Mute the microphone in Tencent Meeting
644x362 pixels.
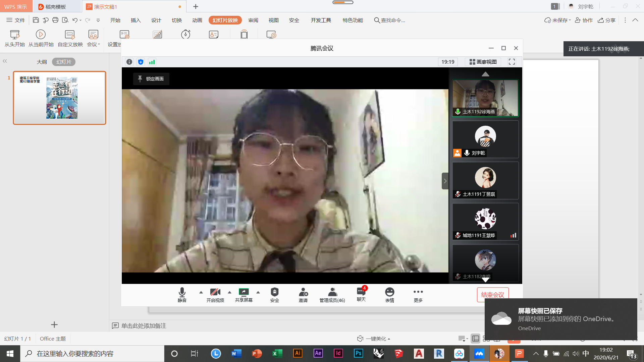pos(182,292)
